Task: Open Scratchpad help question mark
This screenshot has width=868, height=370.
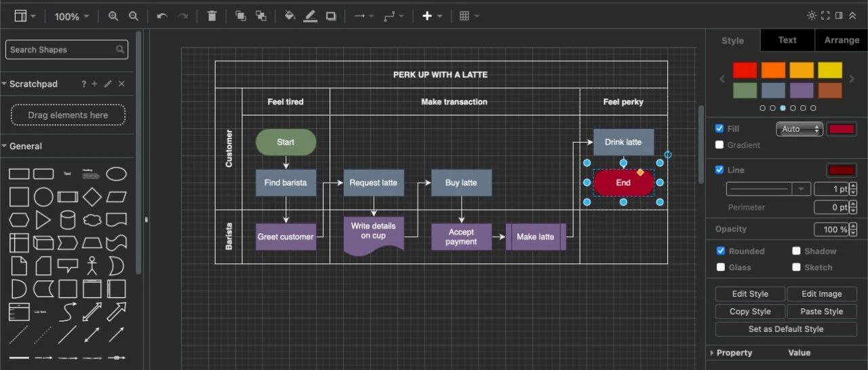Action: tap(84, 84)
